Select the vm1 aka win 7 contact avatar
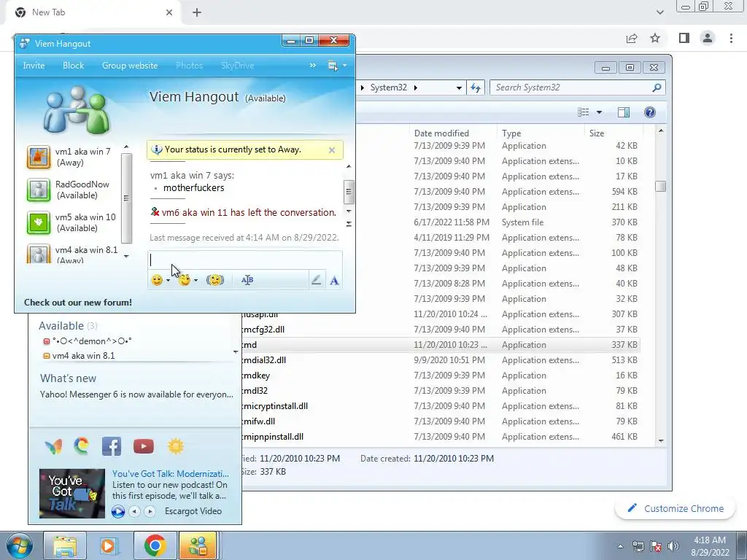747x560 pixels. point(39,157)
